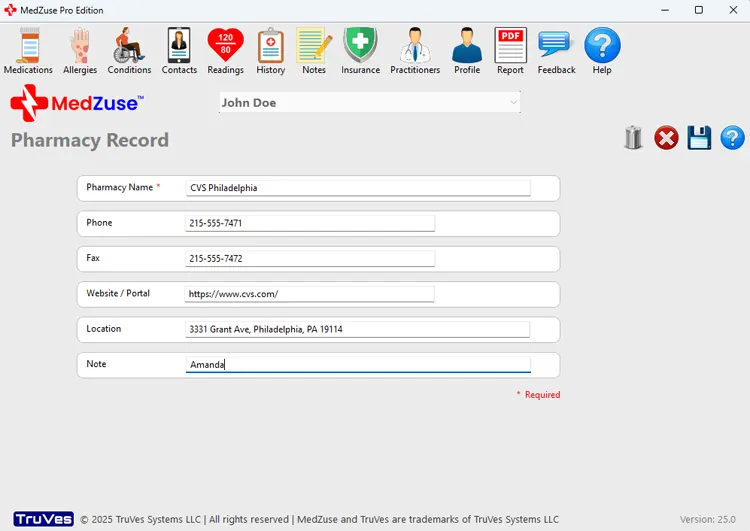Viewport: 750px width, 531px height.
Task: Open the Medications section
Action: pos(28,50)
